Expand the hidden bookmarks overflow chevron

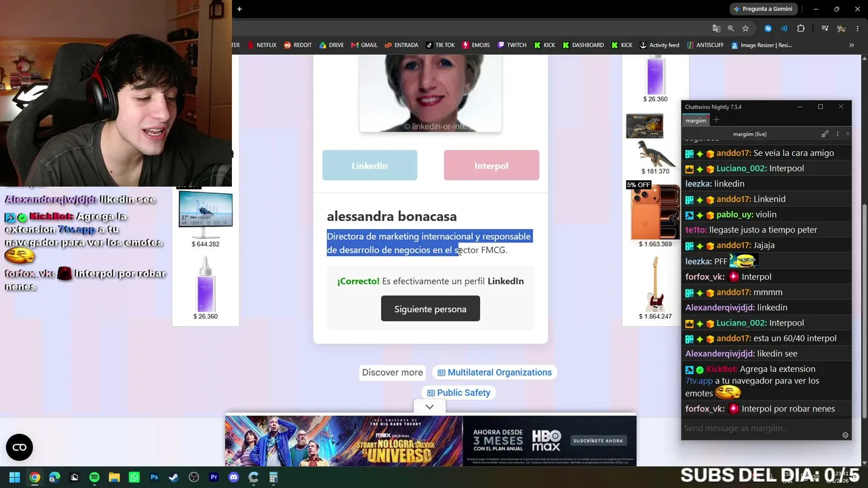point(851,45)
